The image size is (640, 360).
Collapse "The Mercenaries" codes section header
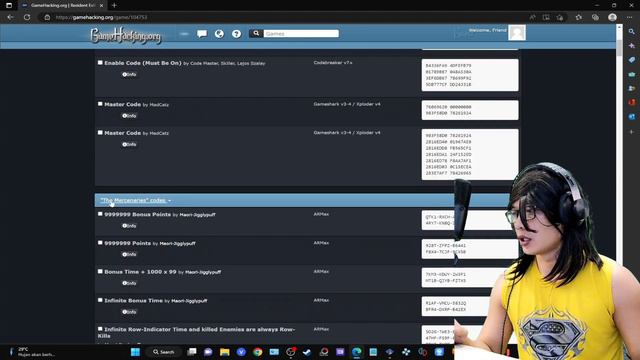pyautogui.click(x=136, y=200)
